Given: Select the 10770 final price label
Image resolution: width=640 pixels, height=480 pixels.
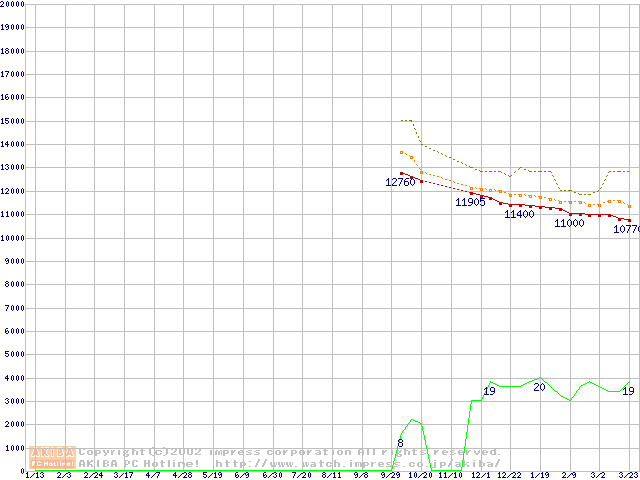Looking at the screenshot, I should [x=626, y=230].
